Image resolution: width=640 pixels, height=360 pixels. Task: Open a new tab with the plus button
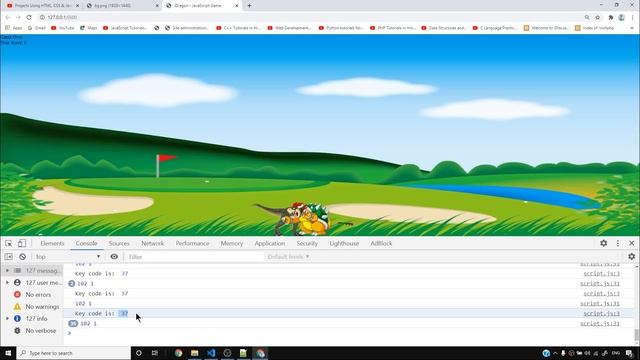pyautogui.click(x=249, y=6)
